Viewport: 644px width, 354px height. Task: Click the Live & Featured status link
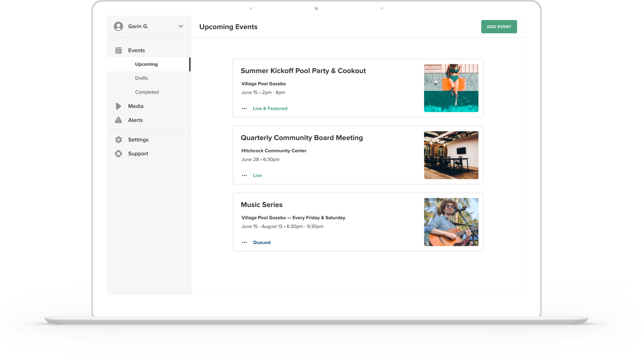click(270, 108)
